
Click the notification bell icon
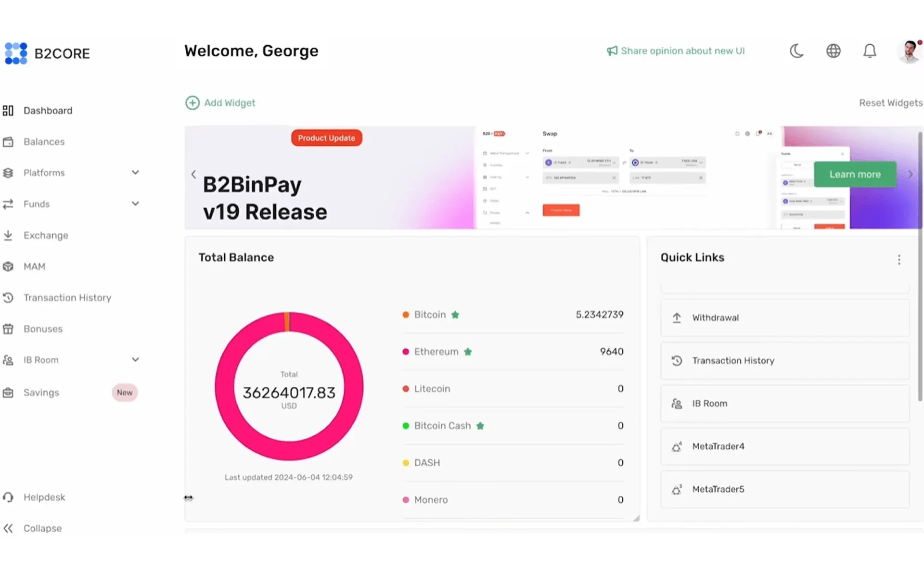coord(870,51)
